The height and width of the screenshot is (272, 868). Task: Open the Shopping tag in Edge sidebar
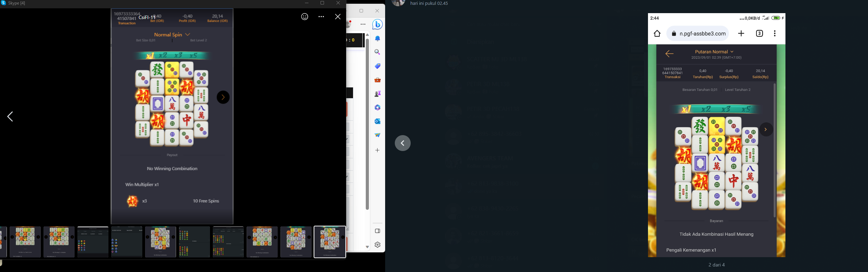[x=378, y=66]
